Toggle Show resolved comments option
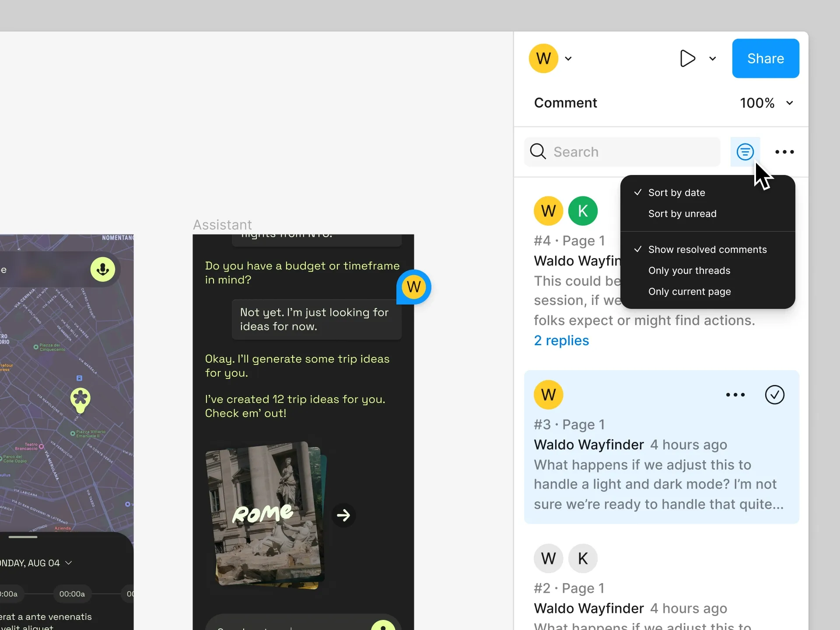The image size is (840, 630). point(707,249)
